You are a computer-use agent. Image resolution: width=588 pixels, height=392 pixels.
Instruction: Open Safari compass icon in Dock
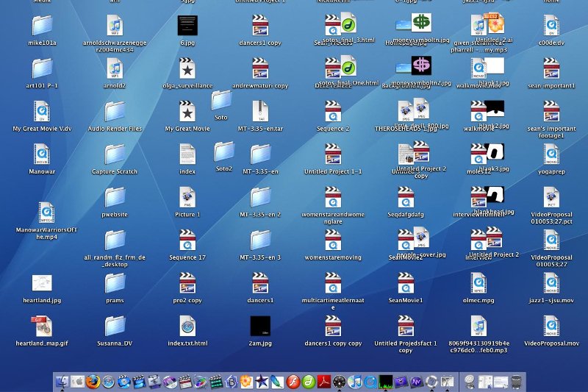108,381
